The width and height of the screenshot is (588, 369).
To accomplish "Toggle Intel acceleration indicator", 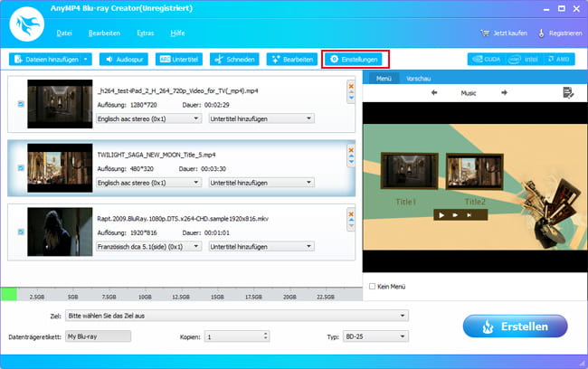I will pyautogui.click(x=524, y=60).
